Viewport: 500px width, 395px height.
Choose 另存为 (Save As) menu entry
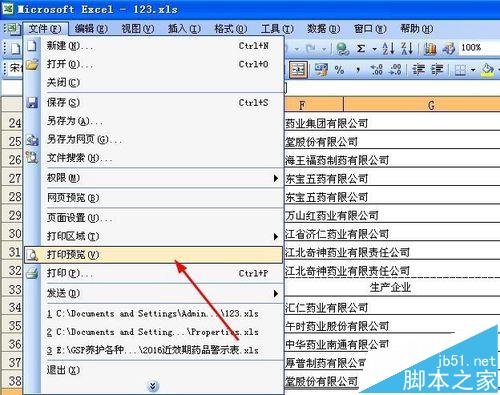coord(153,121)
